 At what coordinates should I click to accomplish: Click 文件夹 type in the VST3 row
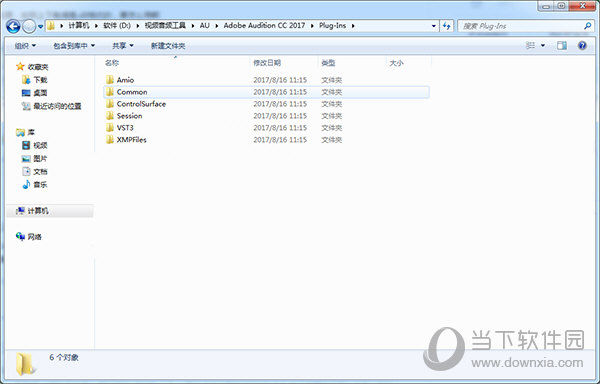pyautogui.click(x=331, y=128)
